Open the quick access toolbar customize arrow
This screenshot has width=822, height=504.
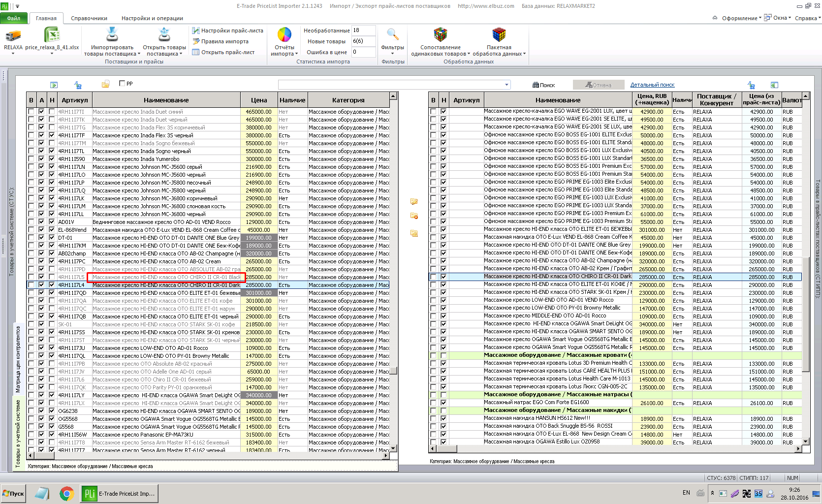click(17, 6)
